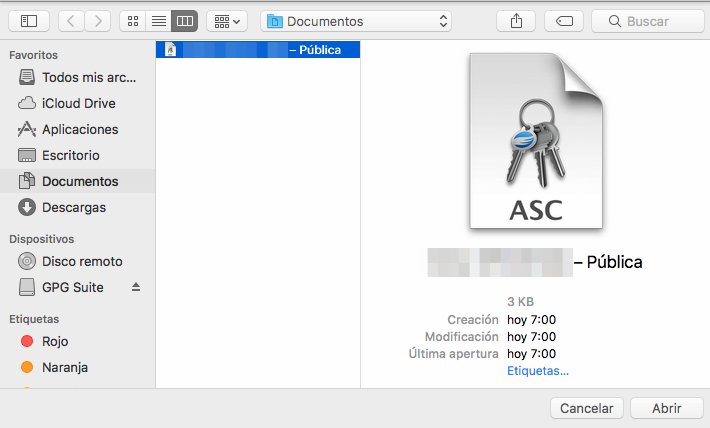Select the Naranja tag
The image size is (710, 428).
(x=77, y=367)
